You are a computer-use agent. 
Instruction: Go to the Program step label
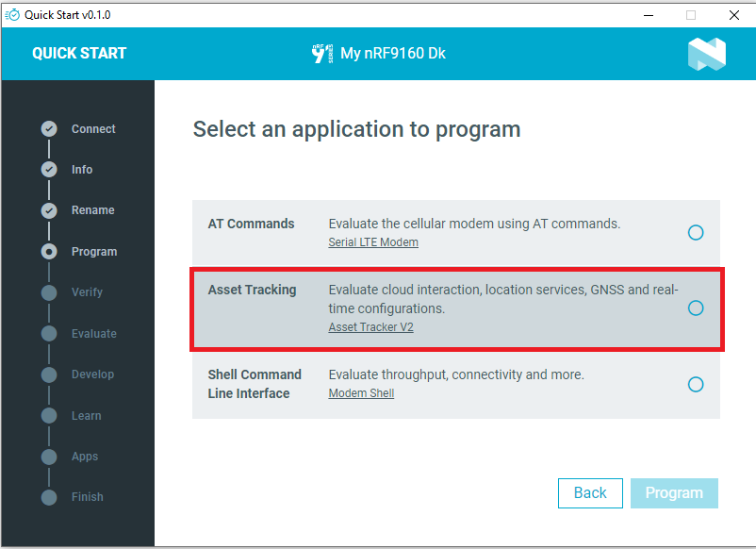[x=94, y=251]
